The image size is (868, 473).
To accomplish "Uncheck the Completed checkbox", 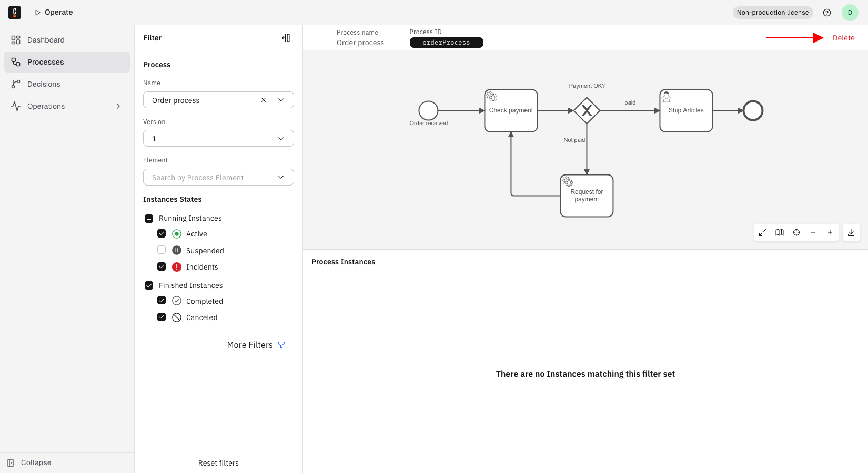I will (x=162, y=301).
